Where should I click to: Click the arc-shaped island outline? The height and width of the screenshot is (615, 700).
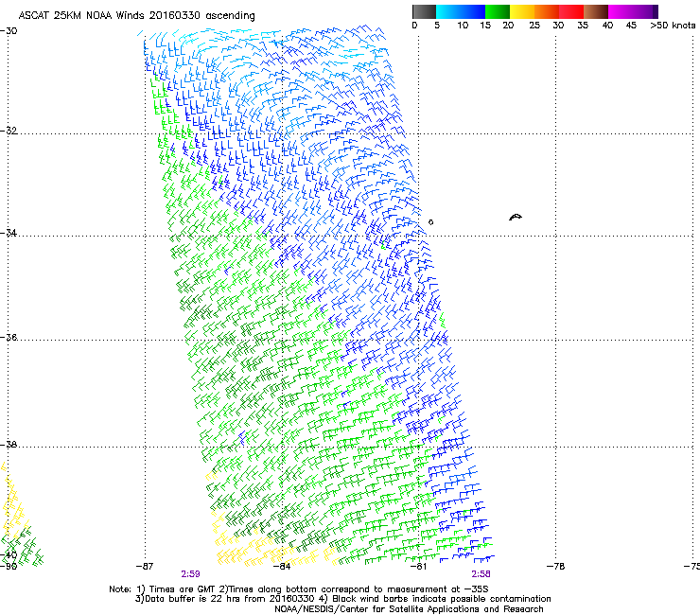516,217
